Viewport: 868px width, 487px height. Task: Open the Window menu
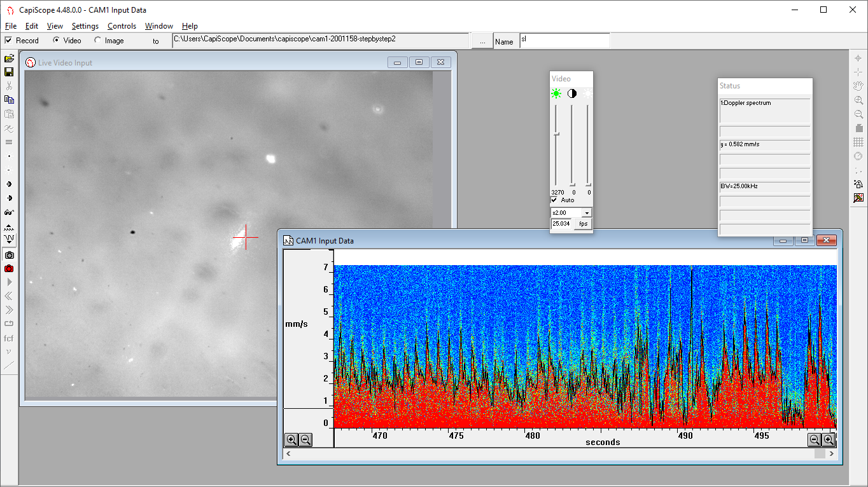click(158, 26)
